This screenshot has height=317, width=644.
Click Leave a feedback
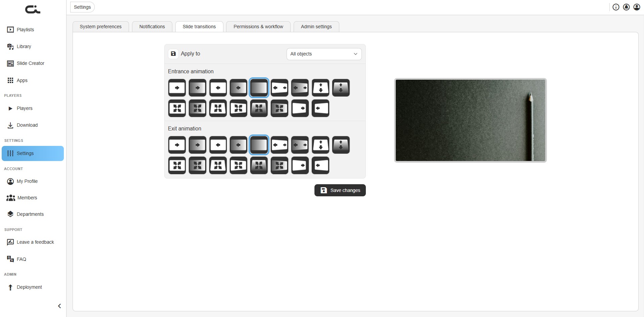(33, 242)
